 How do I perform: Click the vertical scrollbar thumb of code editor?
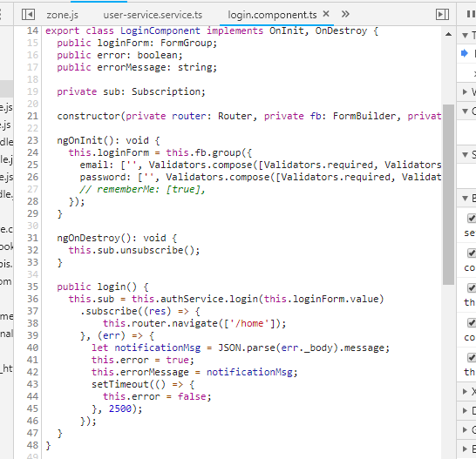point(448,194)
